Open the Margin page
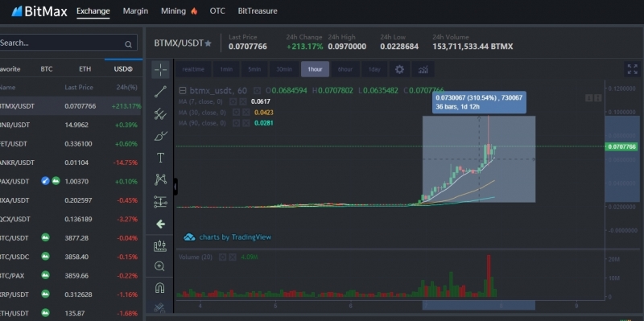Screen dimensions: 644x321 pos(135,11)
